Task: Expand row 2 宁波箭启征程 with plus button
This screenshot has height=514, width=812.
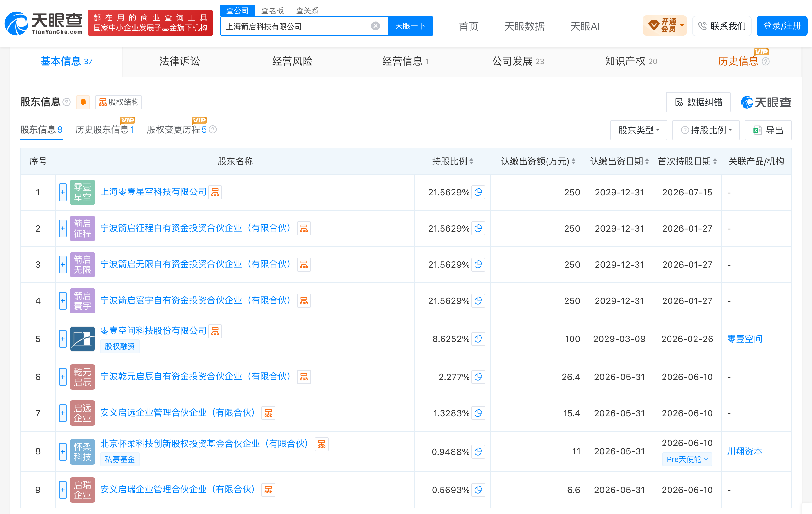Action: coord(63,228)
